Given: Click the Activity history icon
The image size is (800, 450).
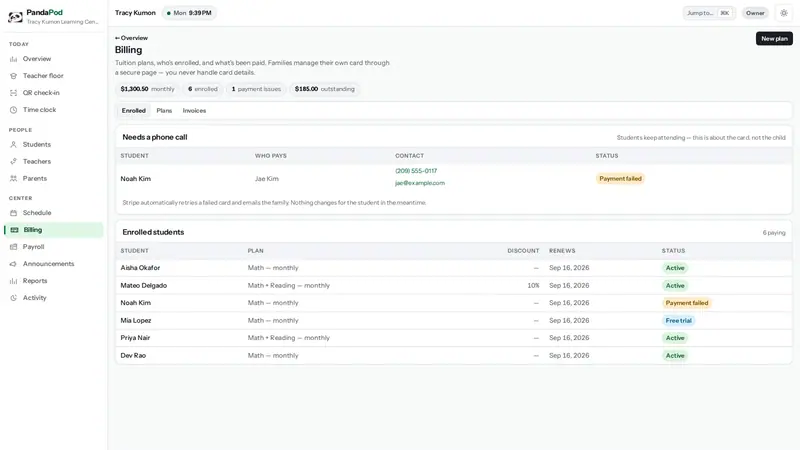Looking at the screenshot, I should tap(13, 298).
